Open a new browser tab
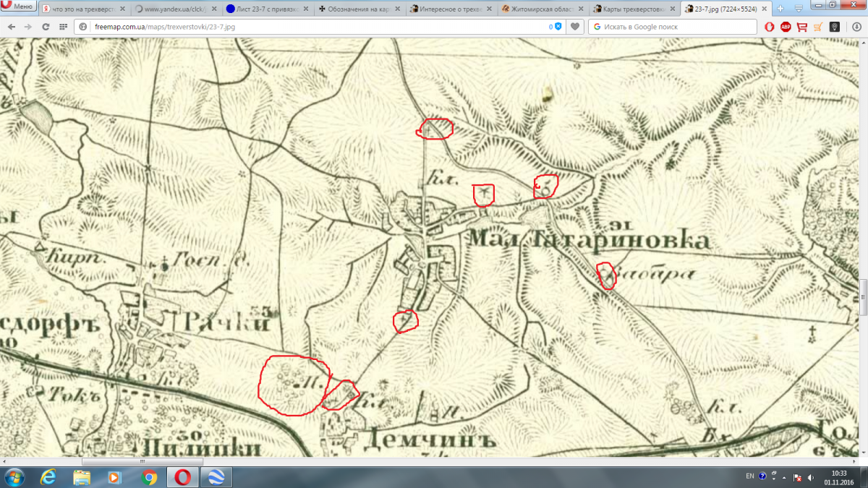 [780, 9]
